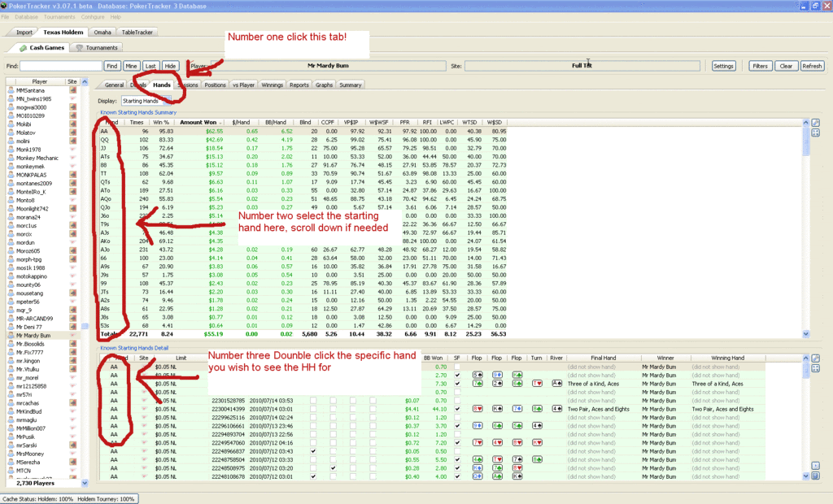Image resolution: width=833 pixels, height=504 pixels.
Task: Toggle SF checkbox in the Two Pair row
Action: point(457,409)
